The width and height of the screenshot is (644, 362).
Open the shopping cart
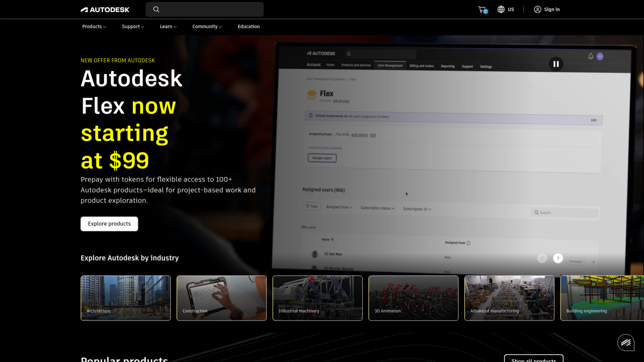483,10
